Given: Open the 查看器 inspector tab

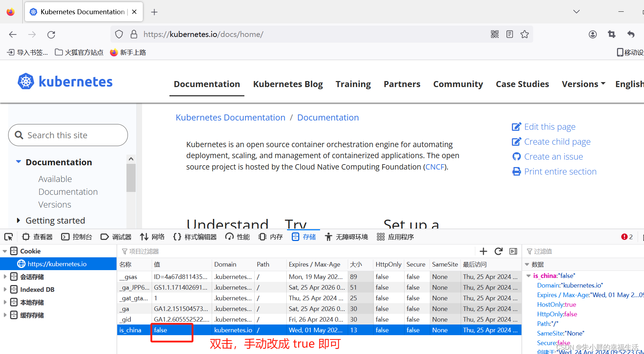Looking at the screenshot, I should (37, 237).
